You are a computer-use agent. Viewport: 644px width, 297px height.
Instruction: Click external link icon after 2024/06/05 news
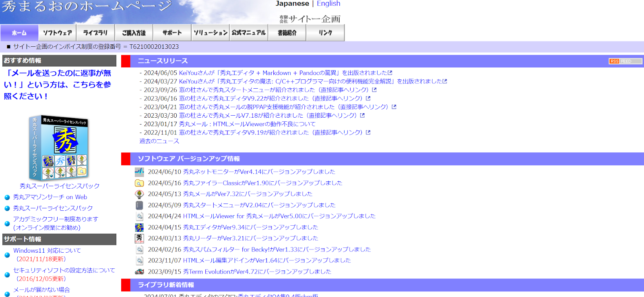(x=390, y=73)
